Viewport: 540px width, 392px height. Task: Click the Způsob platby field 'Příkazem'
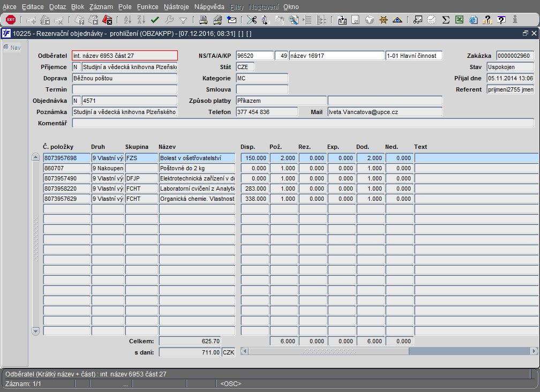281,101
